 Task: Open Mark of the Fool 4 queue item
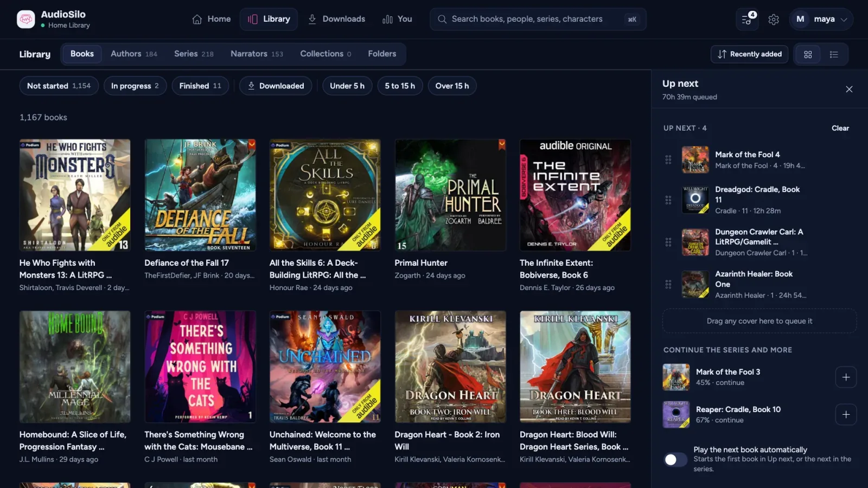(759, 159)
